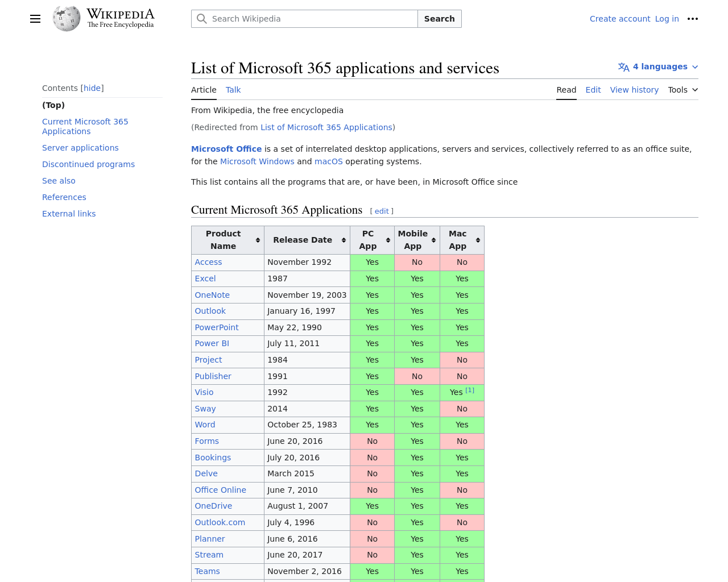This screenshot has width=728, height=582.
Task: Open the Microsoft Windows link
Action: (x=257, y=161)
